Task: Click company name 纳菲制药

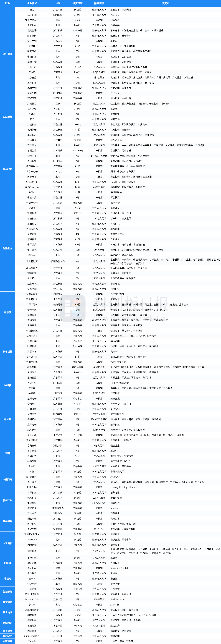Action: (32, 36)
